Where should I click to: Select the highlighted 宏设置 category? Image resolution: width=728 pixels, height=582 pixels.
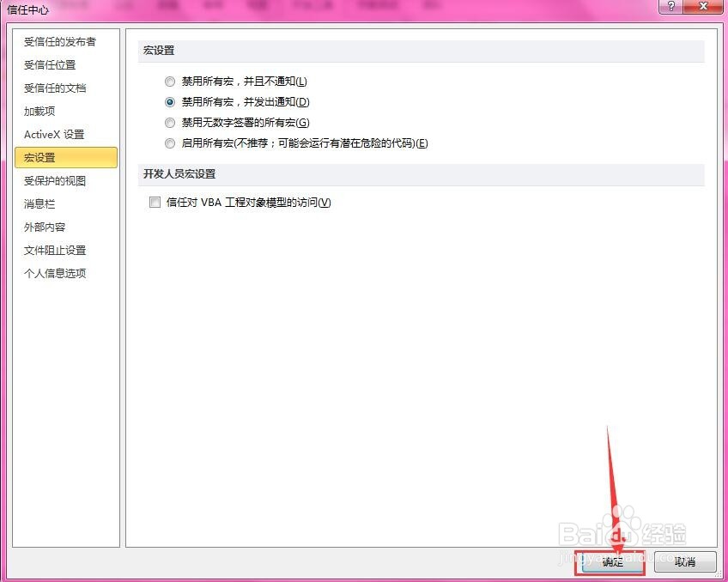66,158
